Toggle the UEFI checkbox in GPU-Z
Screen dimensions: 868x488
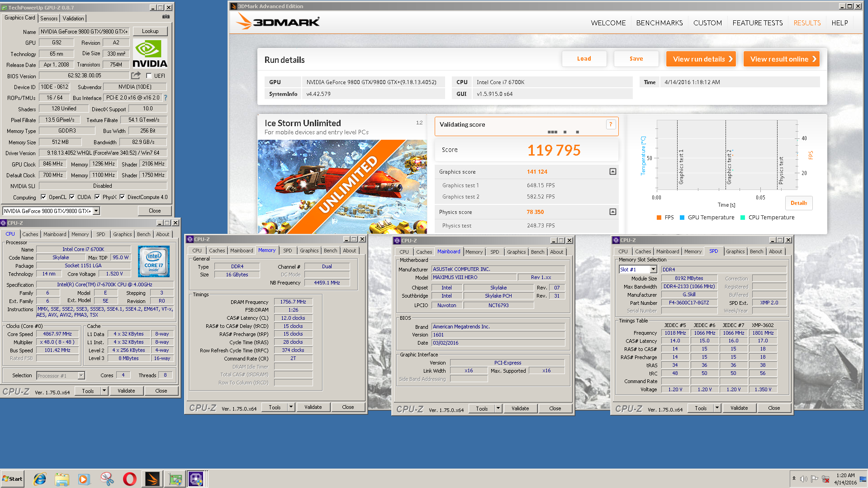tap(149, 76)
